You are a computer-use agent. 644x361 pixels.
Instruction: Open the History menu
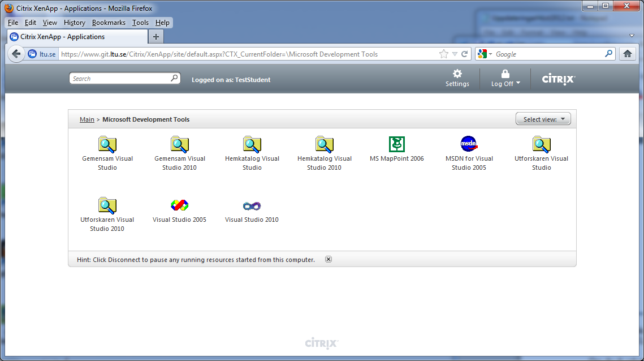pyautogui.click(x=74, y=23)
